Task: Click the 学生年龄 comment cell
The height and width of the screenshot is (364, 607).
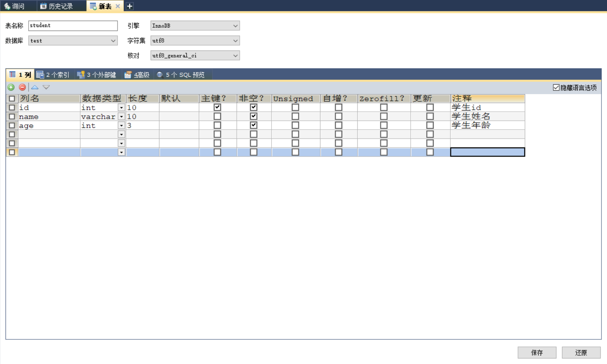Action: coord(487,125)
